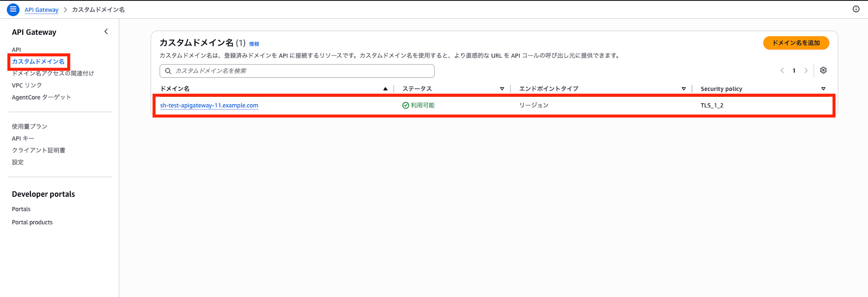Screen dimensions: 868x297
Task: Click the ステータス column header
Action: [x=417, y=89]
